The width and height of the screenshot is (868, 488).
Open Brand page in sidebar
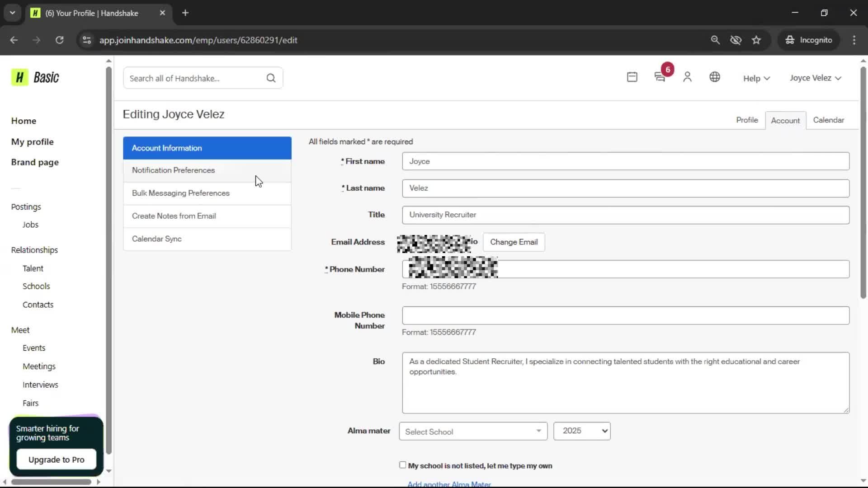pyautogui.click(x=35, y=162)
